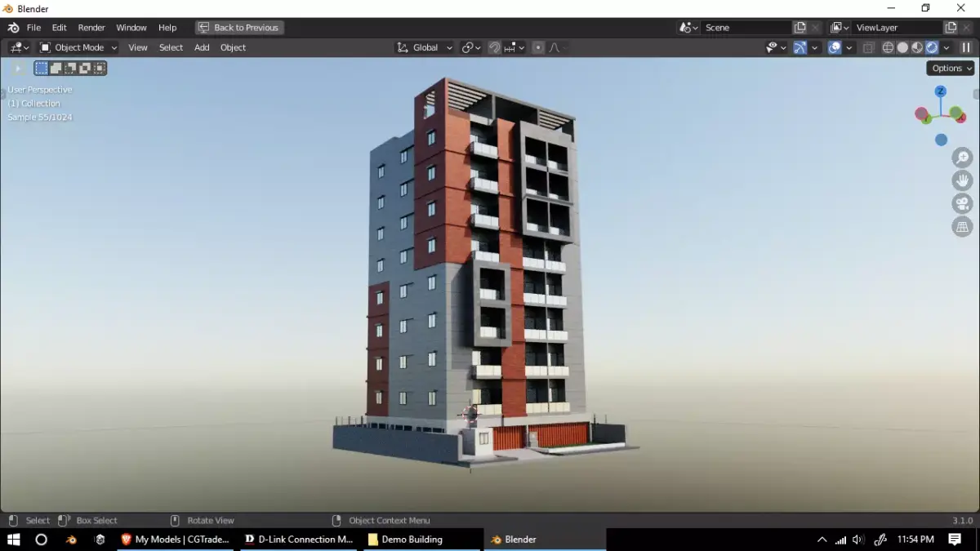Click the Scene name field
The image size is (980, 551).
[x=745, y=28]
